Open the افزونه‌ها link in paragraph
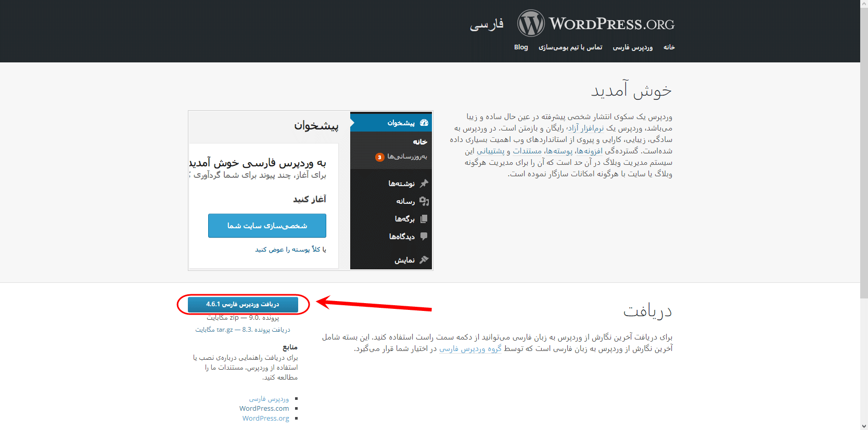The image size is (868, 430). click(x=589, y=151)
